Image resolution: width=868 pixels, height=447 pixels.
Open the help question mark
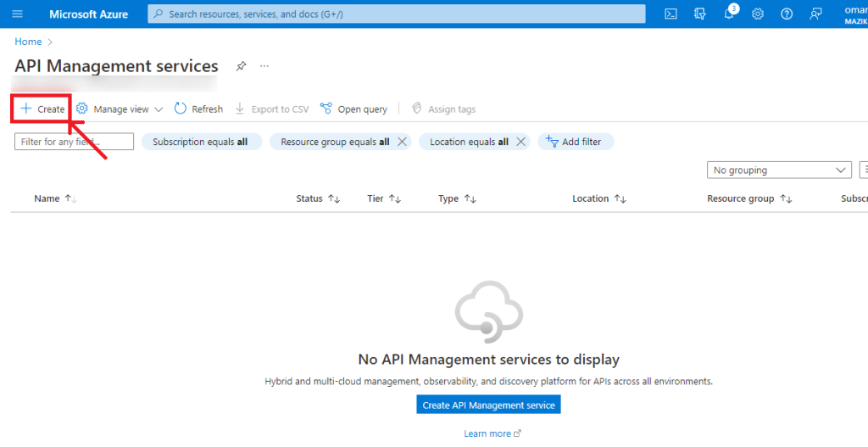[787, 14]
